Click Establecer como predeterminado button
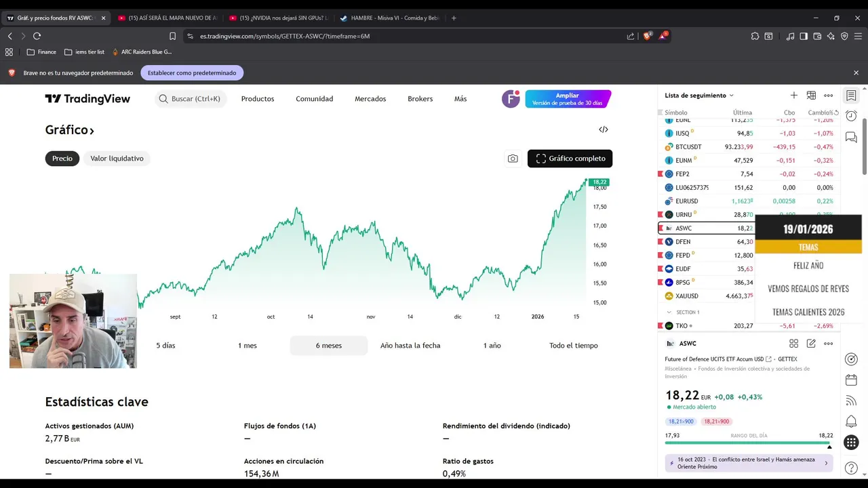The image size is (868, 488). (x=192, y=73)
